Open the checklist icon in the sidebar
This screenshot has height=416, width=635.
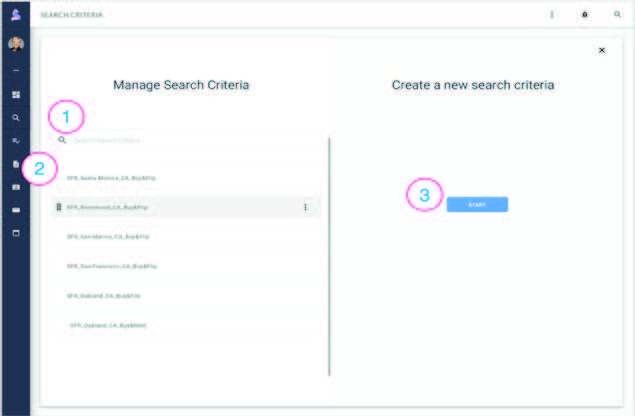pos(16,141)
